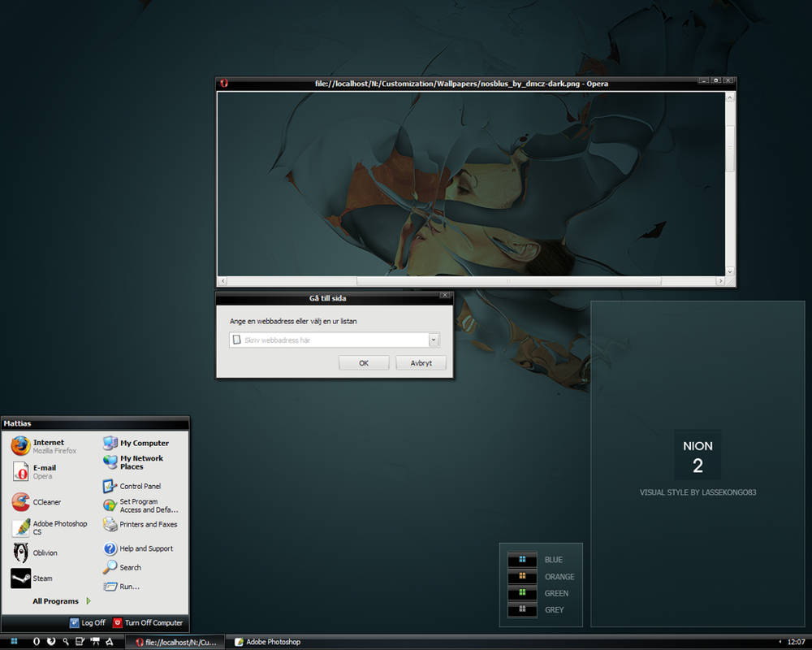The width and height of the screenshot is (812, 650).
Task: Launch Oblivion from the Start menu
Action: [45, 553]
